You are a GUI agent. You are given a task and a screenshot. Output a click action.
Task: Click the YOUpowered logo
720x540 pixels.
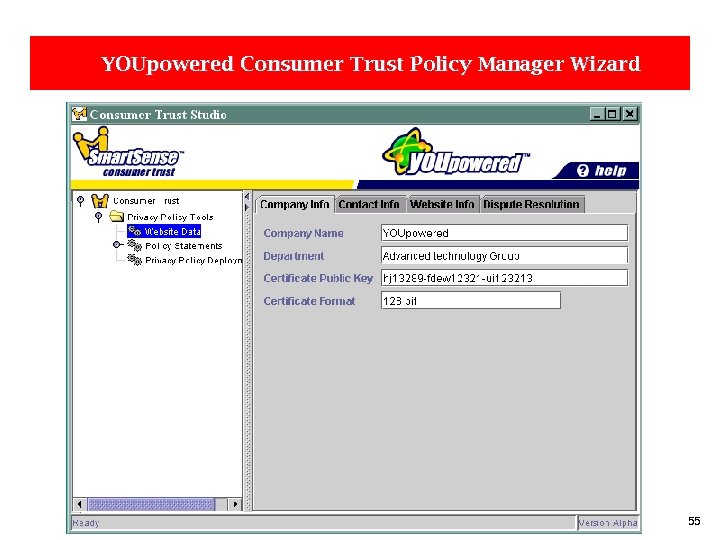(455, 153)
